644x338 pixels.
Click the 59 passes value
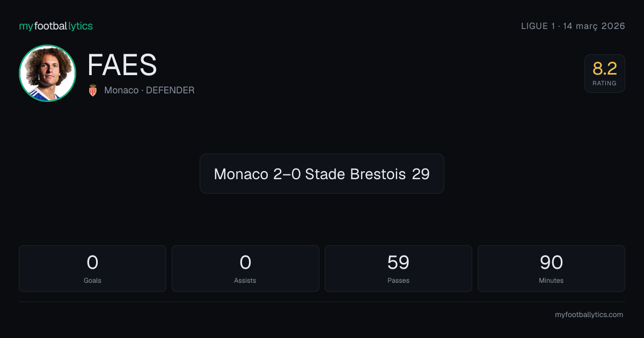398,262
